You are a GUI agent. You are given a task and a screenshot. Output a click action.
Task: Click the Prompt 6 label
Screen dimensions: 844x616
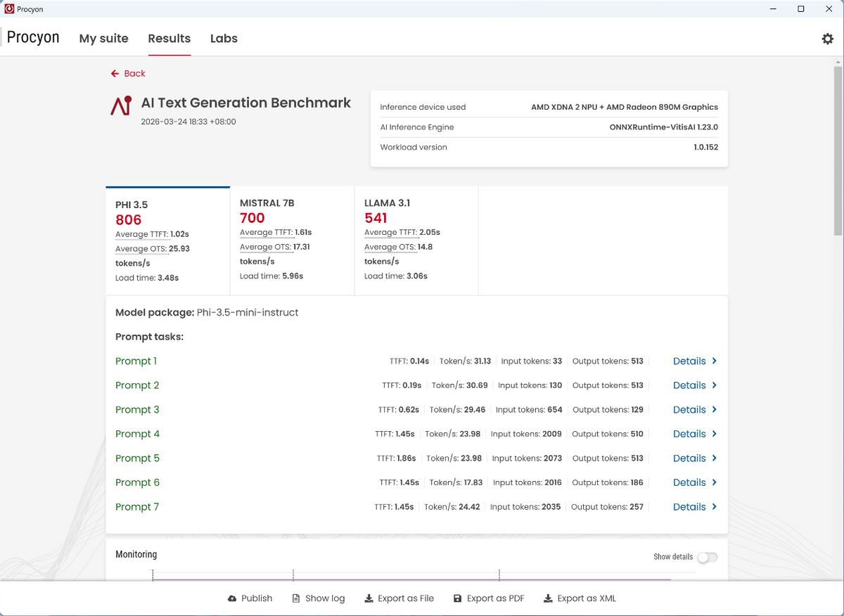pos(137,482)
